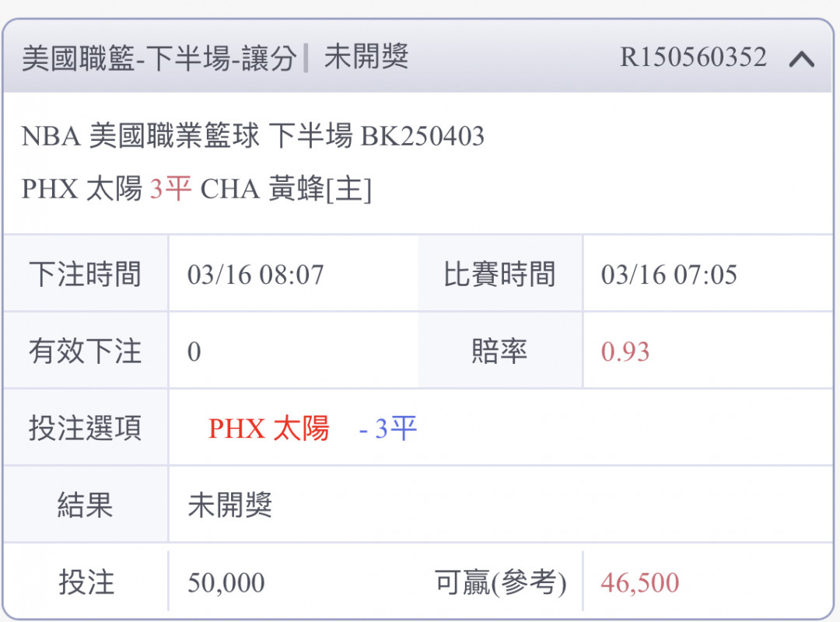Screen dimensions: 840x622
Task: Select match time value 03/16 07:05
Action: tap(669, 274)
